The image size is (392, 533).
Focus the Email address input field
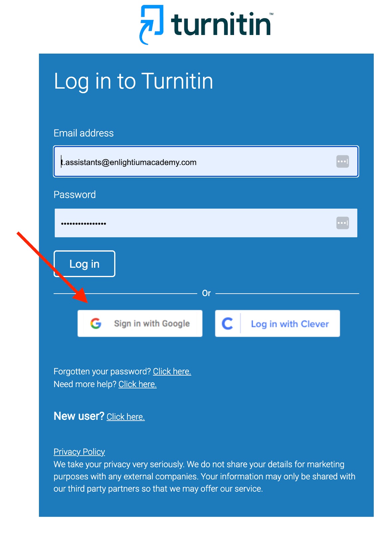click(206, 162)
